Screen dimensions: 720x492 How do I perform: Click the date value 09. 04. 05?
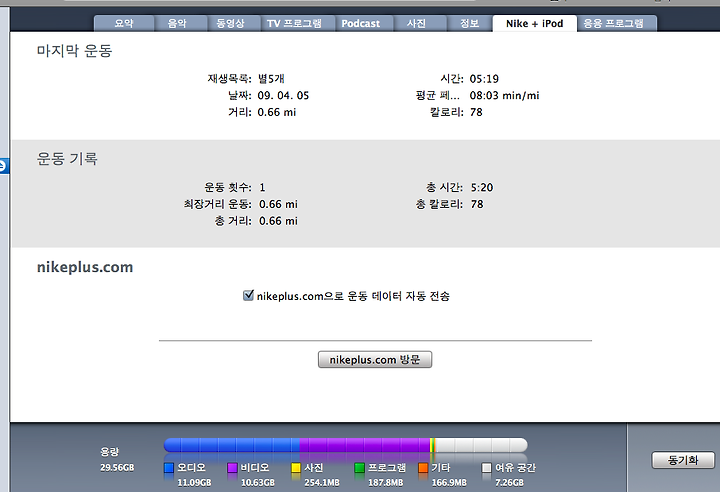283,96
